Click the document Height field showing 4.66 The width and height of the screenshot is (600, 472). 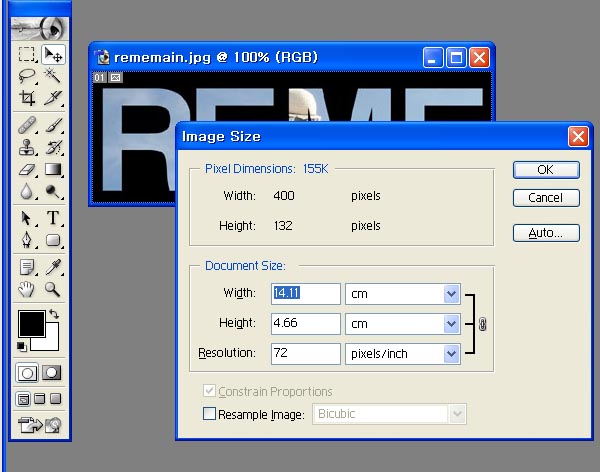(x=305, y=324)
